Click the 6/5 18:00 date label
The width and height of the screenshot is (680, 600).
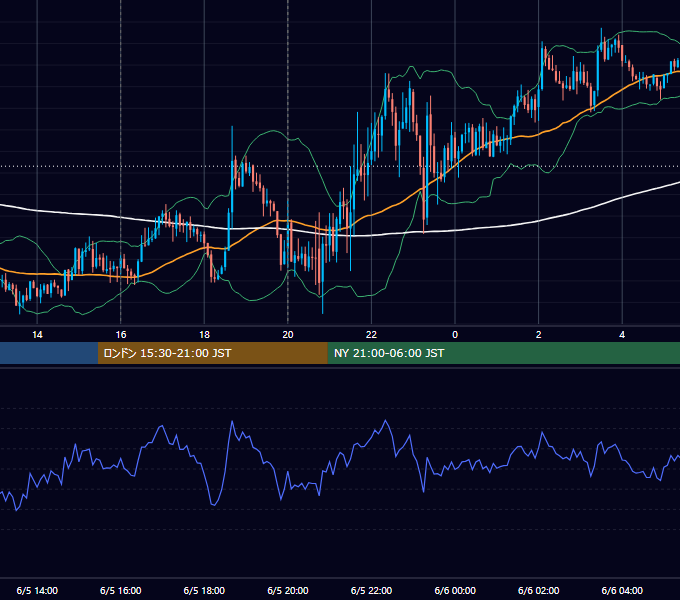(x=204, y=590)
